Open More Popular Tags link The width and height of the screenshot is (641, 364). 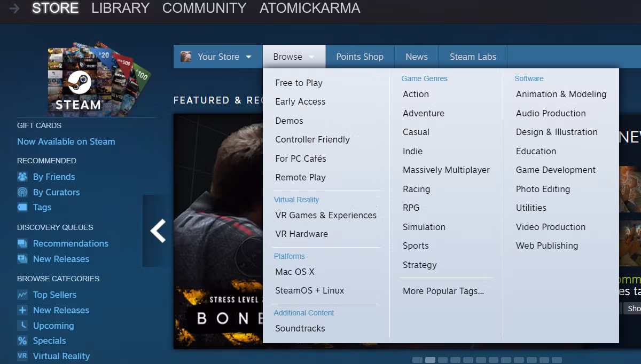[443, 291]
